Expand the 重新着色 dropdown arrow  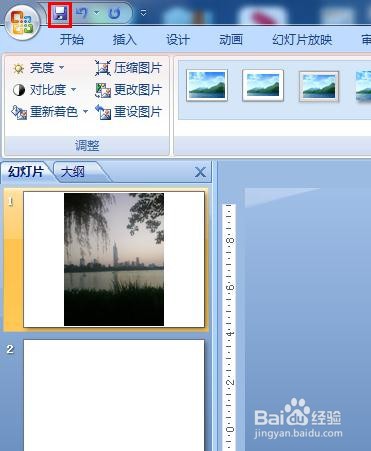point(86,111)
